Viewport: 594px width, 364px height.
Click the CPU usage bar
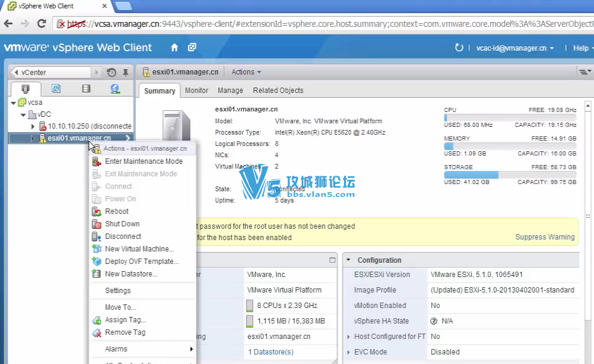tap(510, 117)
